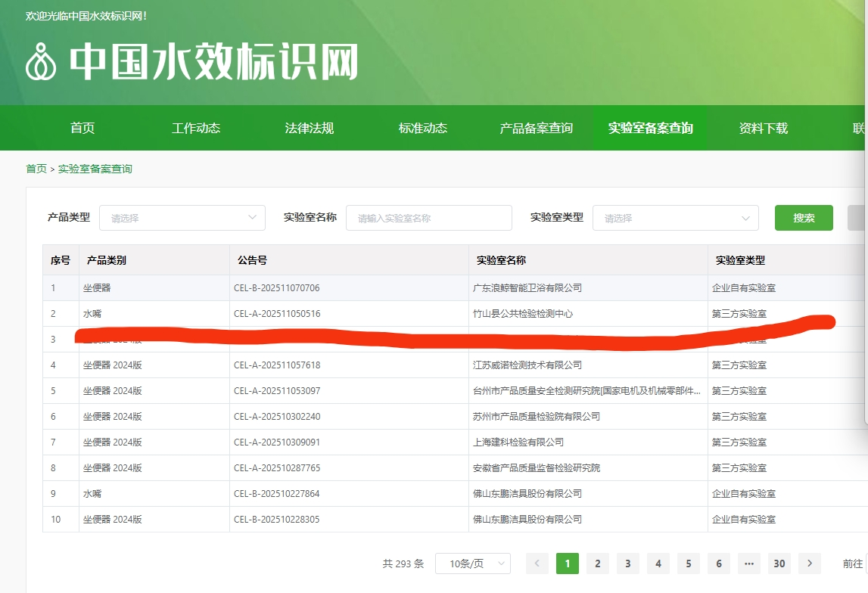The width and height of the screenshot is (868, 593).
Task: Click the green 搜索 button
Action: 804,218
